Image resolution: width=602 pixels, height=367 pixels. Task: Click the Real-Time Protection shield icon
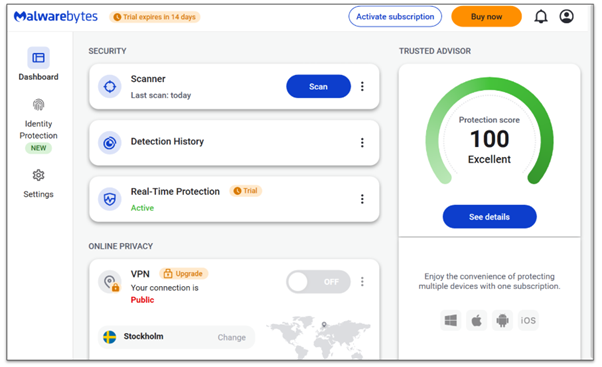point(110,199)
